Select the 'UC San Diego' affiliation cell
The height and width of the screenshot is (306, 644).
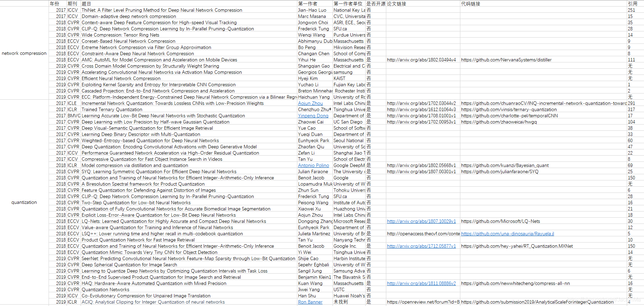click(349, 122)
